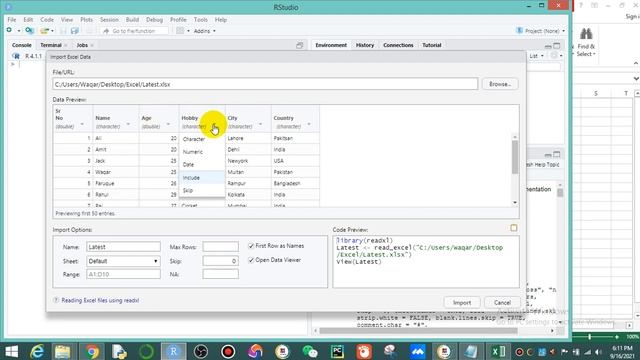Click the NA value field
Screen dimensions: 640x360
point(220,274)
